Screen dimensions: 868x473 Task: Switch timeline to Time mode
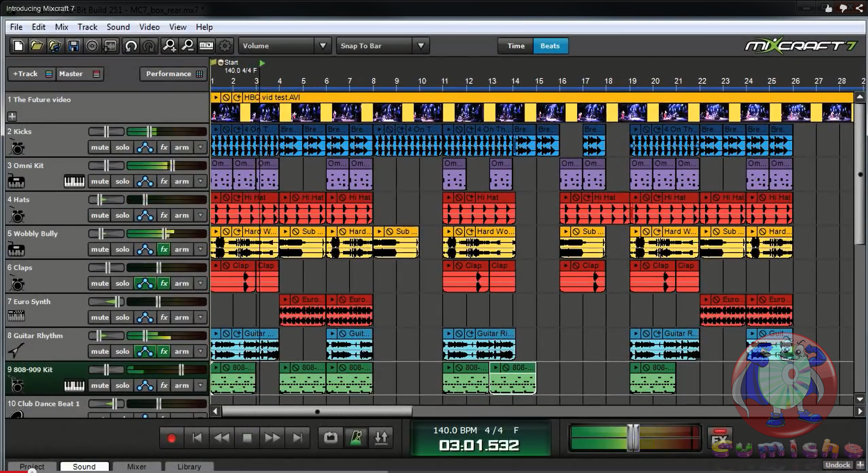click(x=516, y=46)
